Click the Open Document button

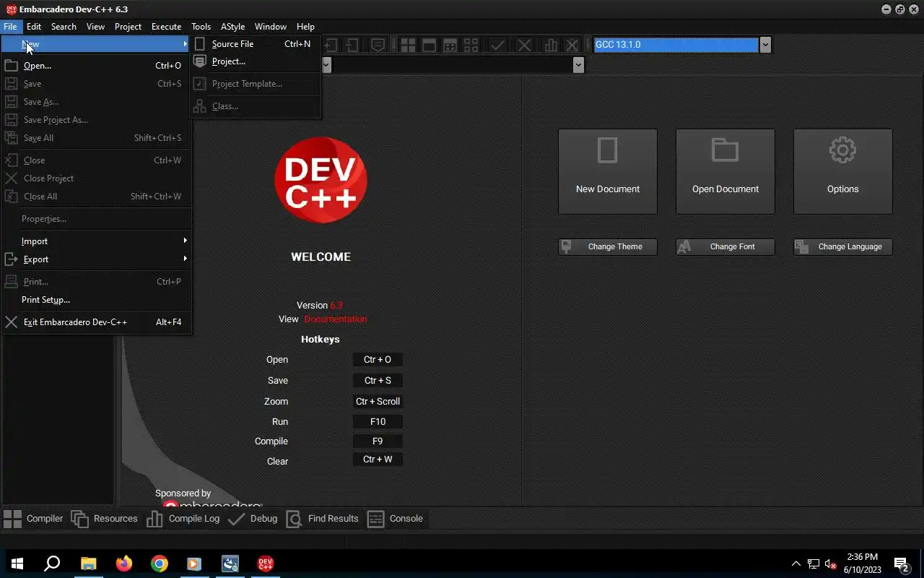tap(725, 171)
